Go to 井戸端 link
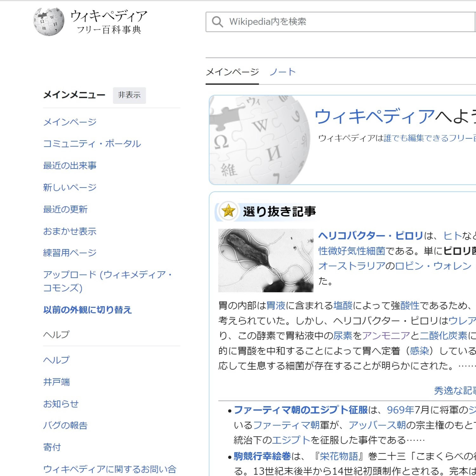 tap(56, 382)
